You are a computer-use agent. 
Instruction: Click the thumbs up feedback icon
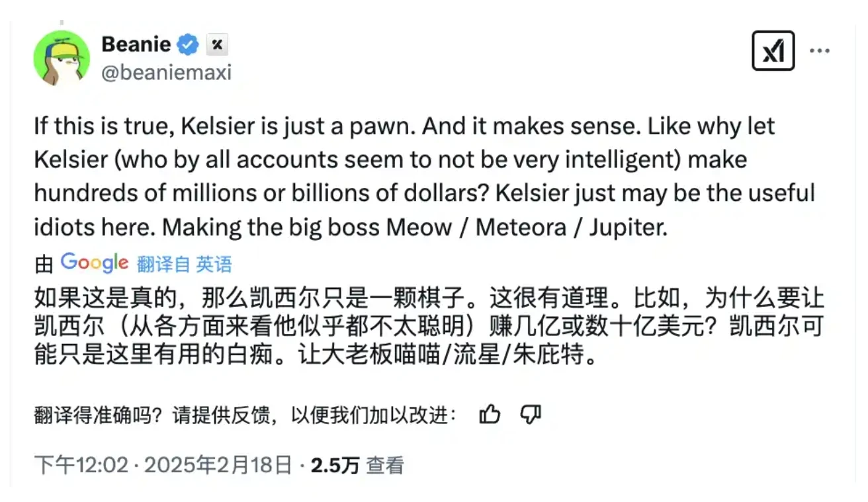[490, 415]
